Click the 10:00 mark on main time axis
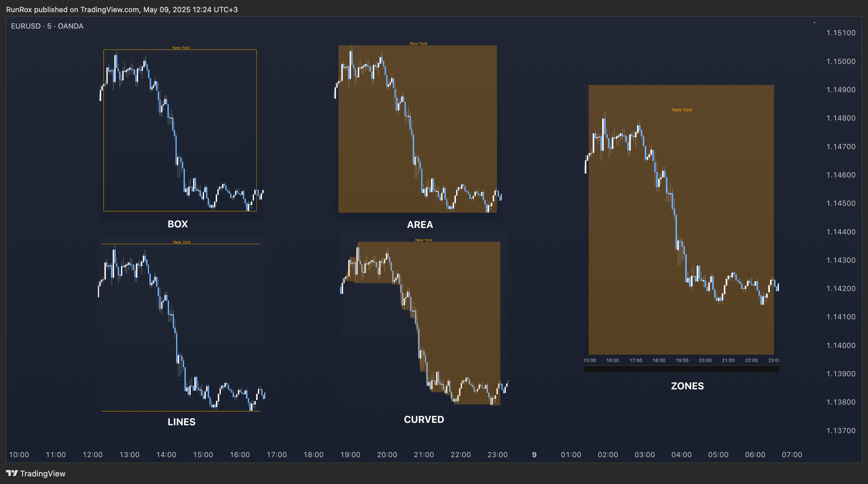Image resolution: width=868 pixels, height=484 pixels. (x=19, y=454)
